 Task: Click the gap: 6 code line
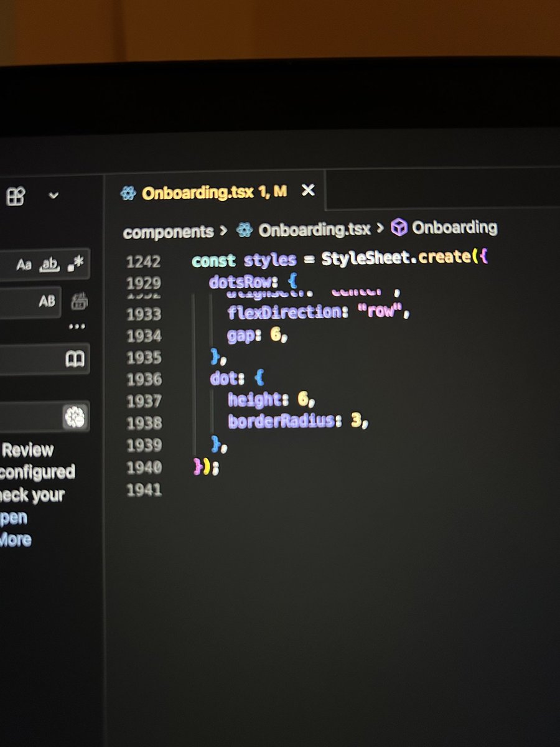coord(258,336)
